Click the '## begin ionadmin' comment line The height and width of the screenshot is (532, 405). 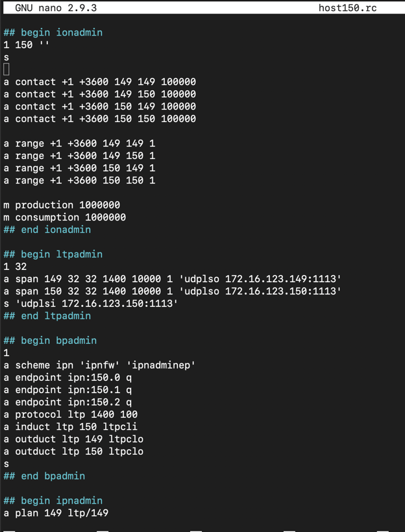(53, 32)
